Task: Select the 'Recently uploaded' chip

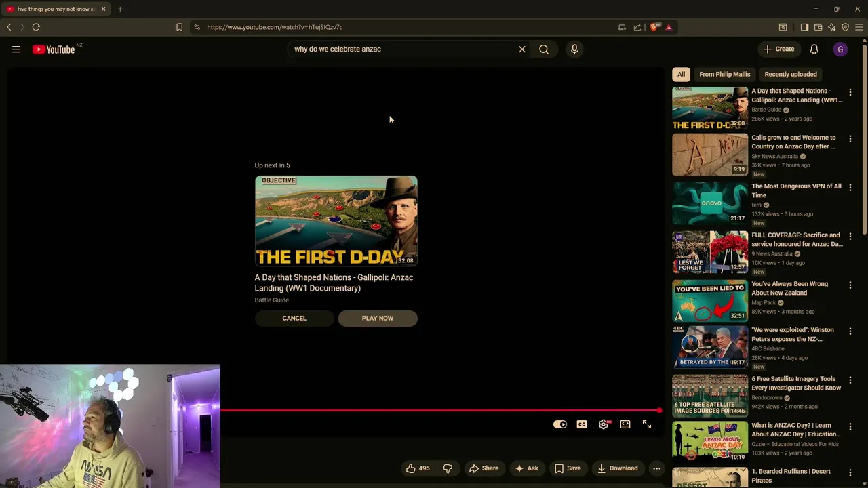Action: (791, 74)
